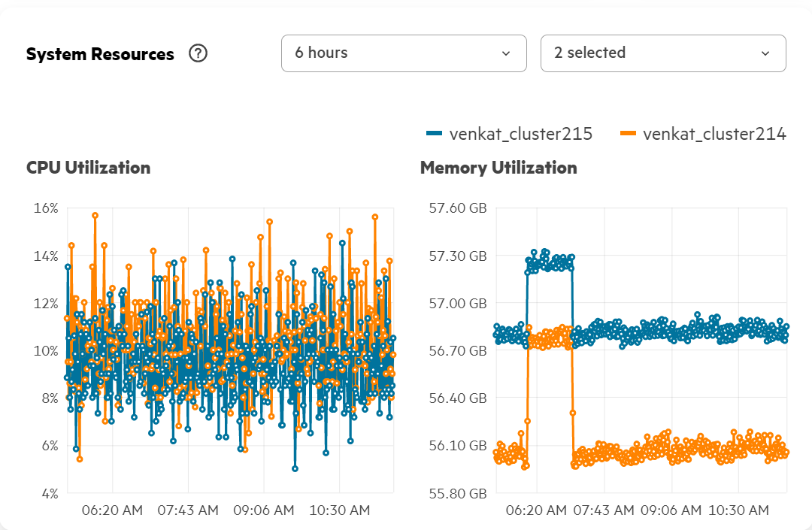Click 06:20 AM label on CPU chart

[x=112, y=510]
